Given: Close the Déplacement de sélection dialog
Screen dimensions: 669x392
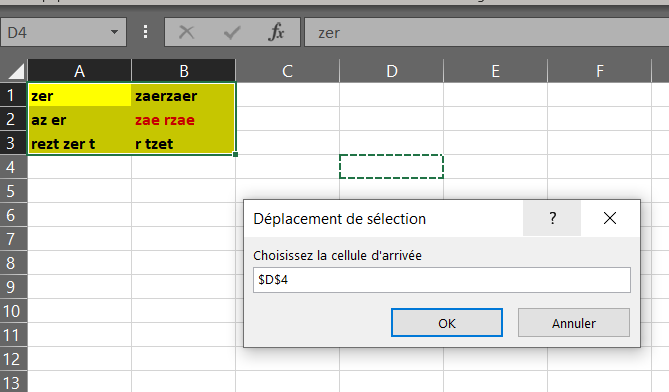Looking at the screenshot, I should point(610,218).
